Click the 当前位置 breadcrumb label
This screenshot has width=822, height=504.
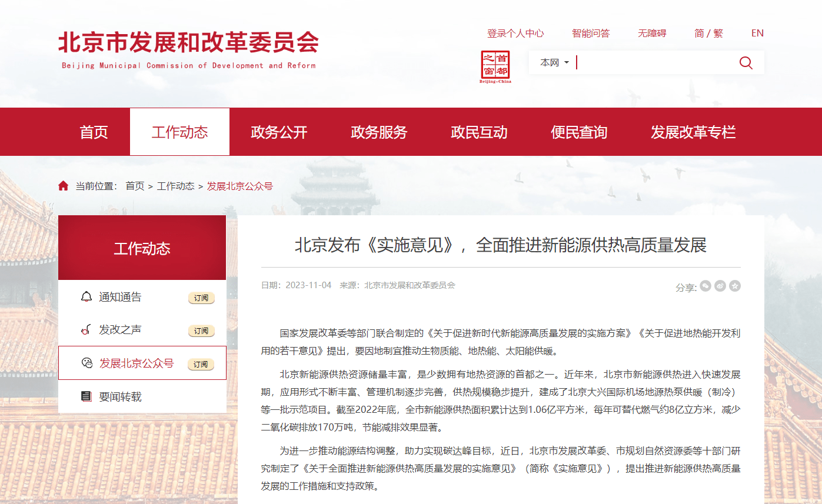[x=97, y=186]
